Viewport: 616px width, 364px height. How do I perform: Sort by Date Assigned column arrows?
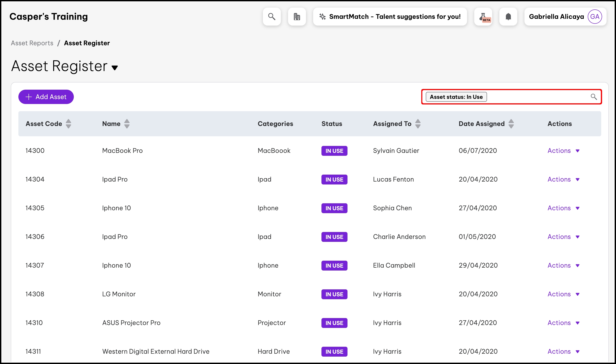pyautogui.click(x=511, y=124)
